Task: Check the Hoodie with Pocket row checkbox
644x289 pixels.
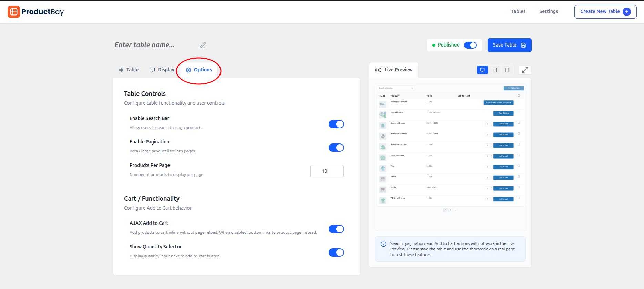Action: pos(519,134)
